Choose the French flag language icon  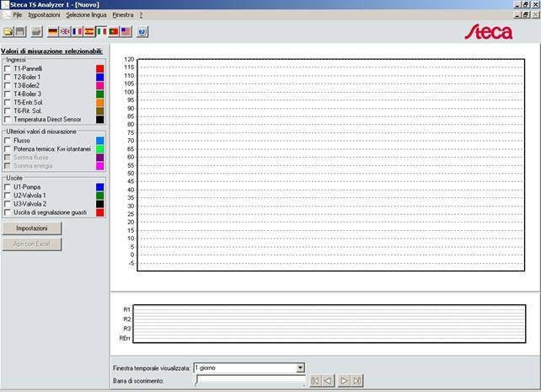78,32
